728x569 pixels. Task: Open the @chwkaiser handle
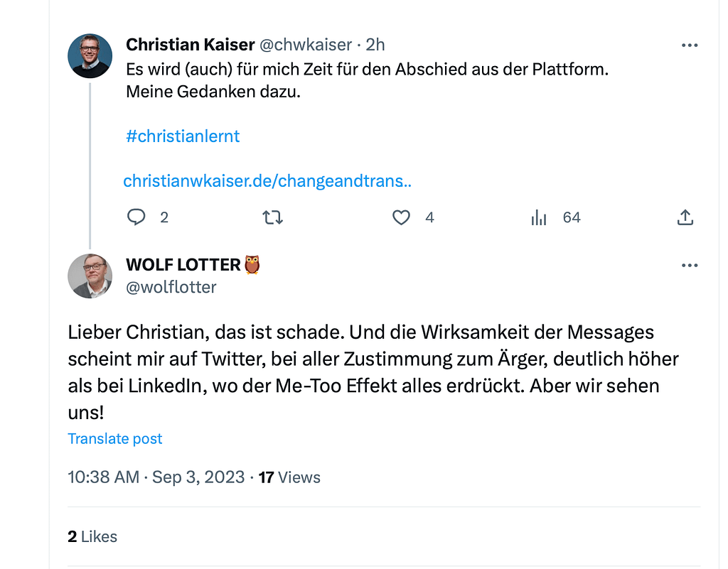305,45
